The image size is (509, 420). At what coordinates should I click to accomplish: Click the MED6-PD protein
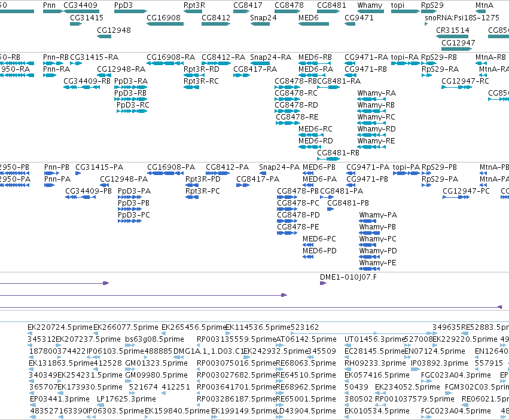[x=308, y=257]
